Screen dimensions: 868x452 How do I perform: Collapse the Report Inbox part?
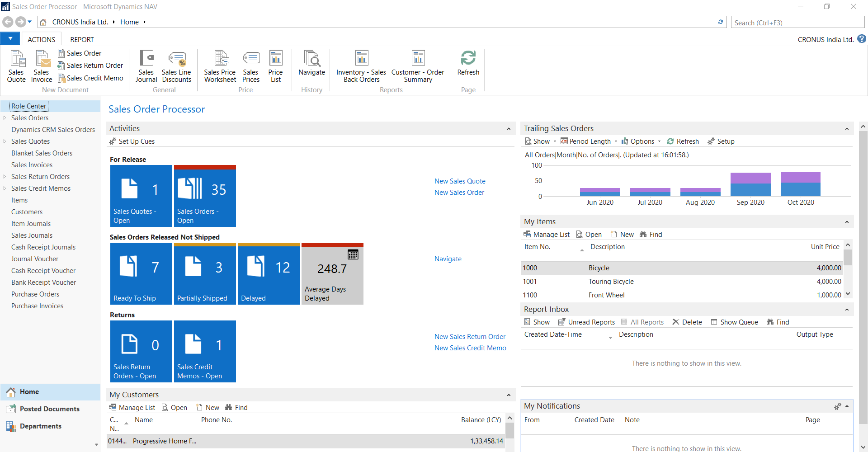click(847, 310)
